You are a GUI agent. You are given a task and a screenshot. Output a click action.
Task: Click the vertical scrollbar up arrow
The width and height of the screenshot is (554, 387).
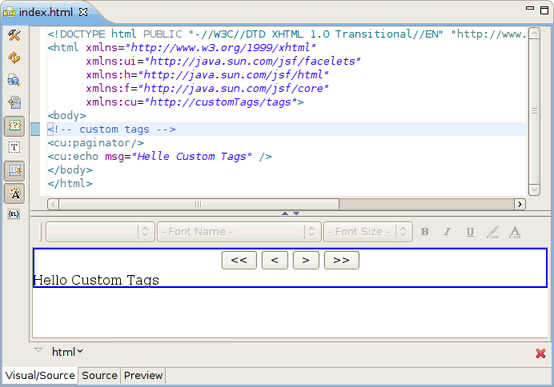tap(534, 33)
